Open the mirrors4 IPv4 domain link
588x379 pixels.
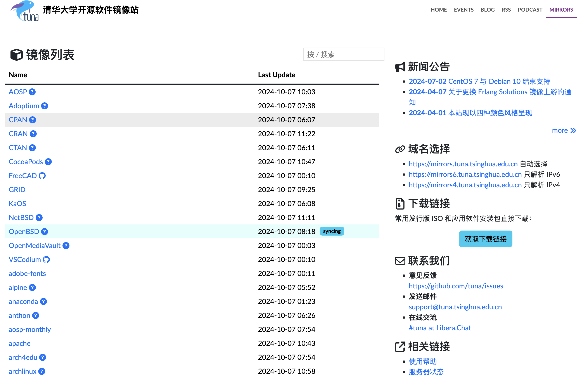coord(465,185)
